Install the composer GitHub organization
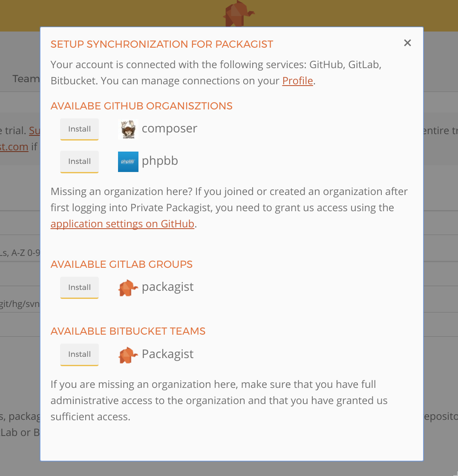The height and width of the screenshot is (476, 458). 79,129
